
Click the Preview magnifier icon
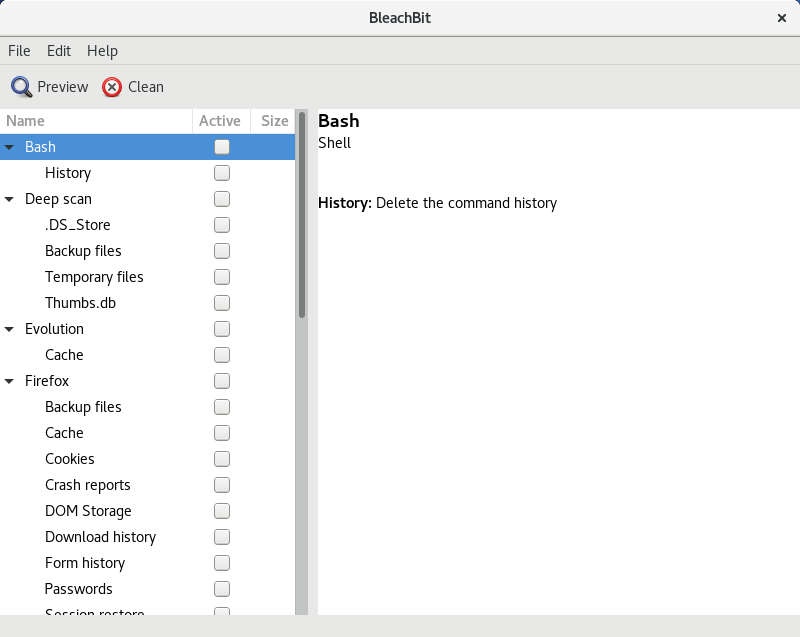[x=21, y=87]
